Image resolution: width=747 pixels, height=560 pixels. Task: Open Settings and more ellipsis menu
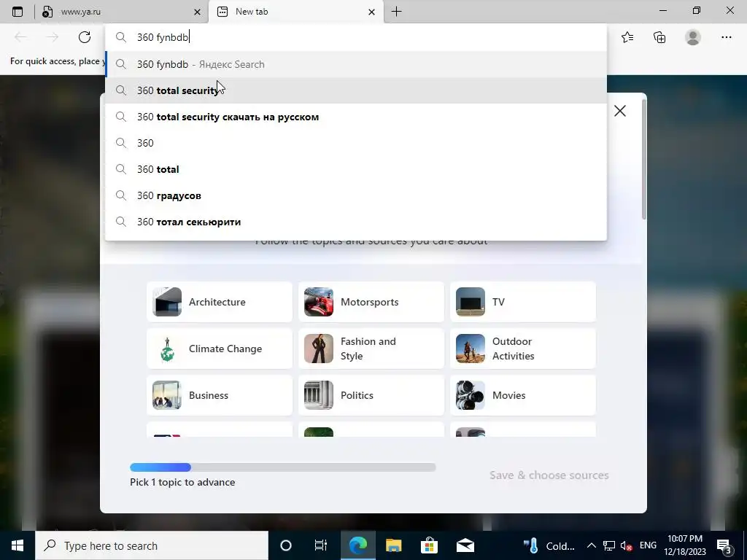[726, 37]
